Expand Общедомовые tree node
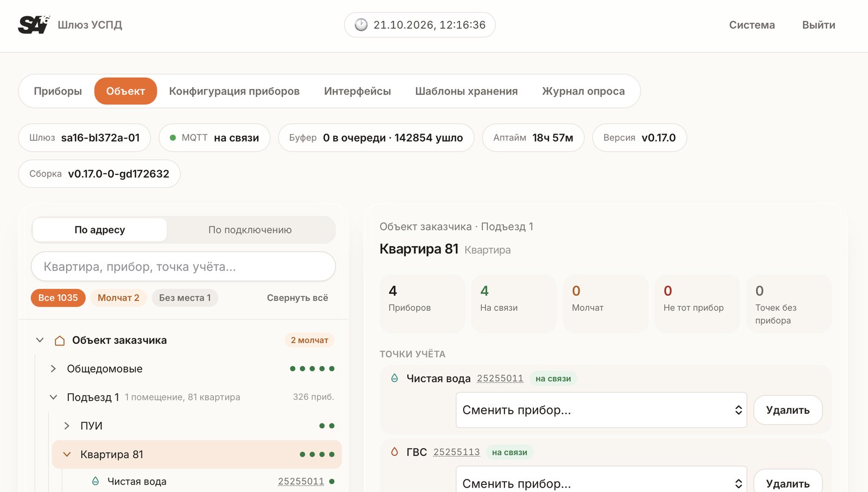Image resolution: width=868 pixels, height=492 pixels. click(53, 369)
